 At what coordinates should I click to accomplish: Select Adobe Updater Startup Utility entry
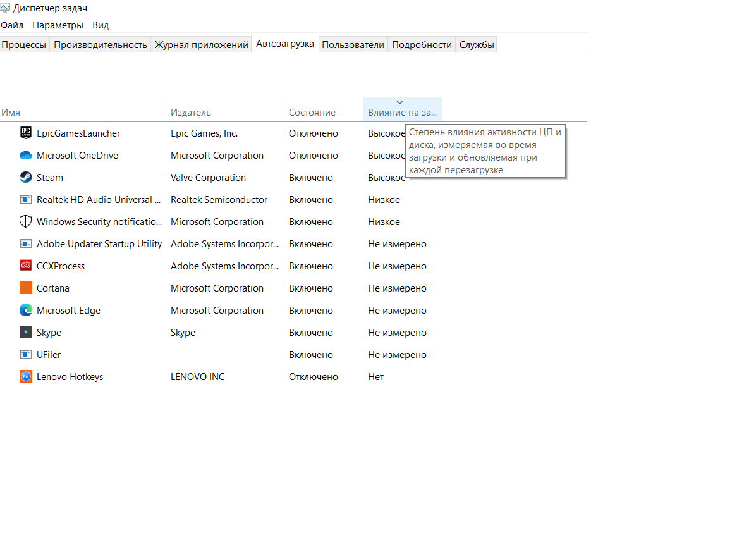coord(99,244)
